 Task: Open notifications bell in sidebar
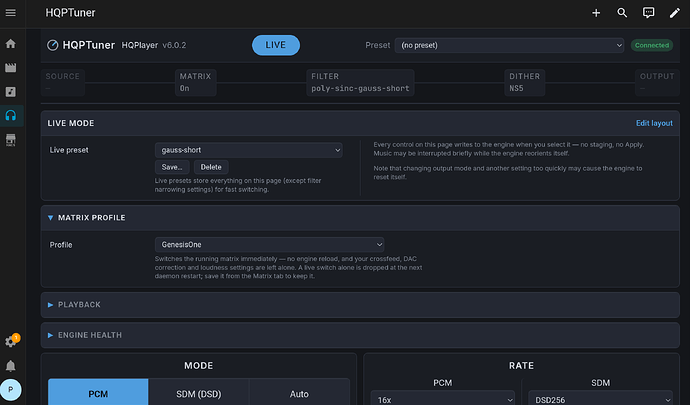click(11, 366)
